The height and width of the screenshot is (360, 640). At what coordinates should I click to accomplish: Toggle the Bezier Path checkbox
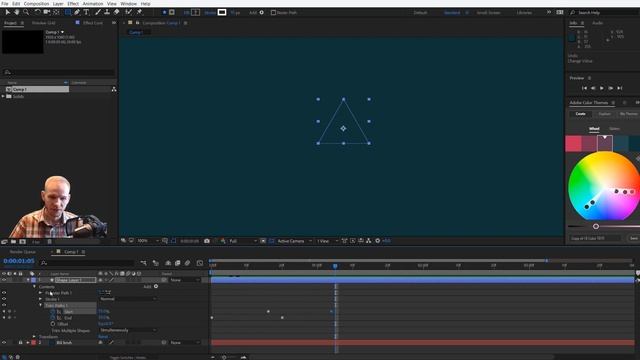[x=273, y=13]
